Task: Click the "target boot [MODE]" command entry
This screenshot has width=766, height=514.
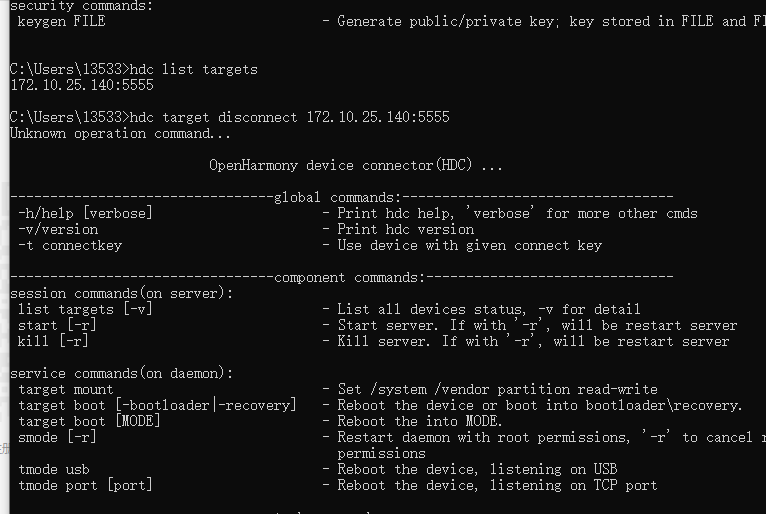Action: click(x=89, y=421)
